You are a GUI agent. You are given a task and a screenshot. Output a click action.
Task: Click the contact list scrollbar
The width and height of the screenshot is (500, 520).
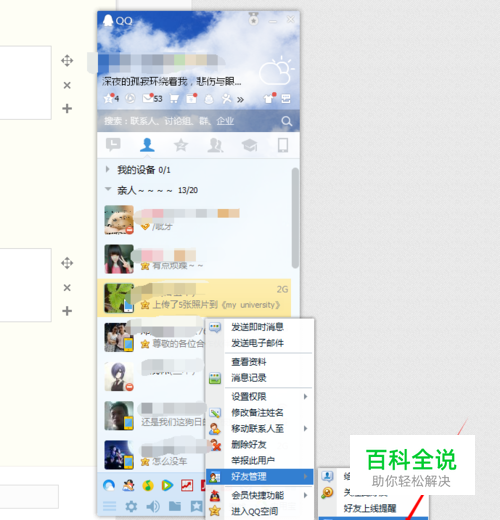[x=295, y=218]
